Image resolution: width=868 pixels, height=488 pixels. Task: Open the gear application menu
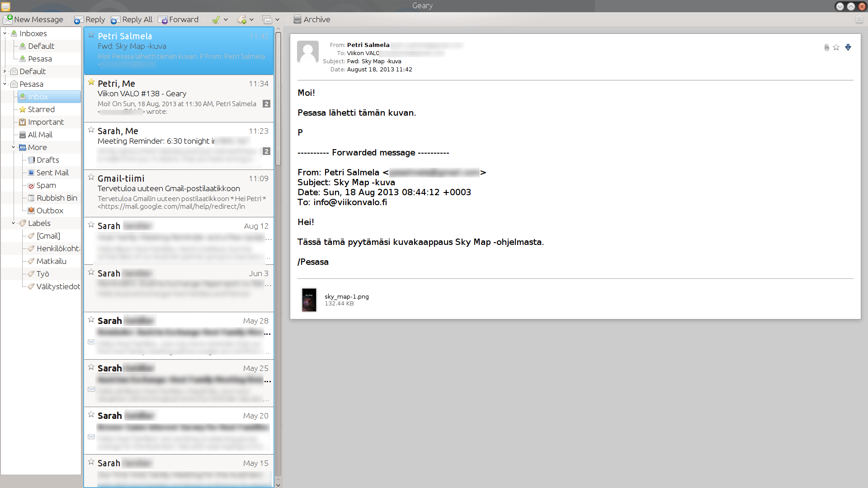pyautogui.click(x=859, y=19)
